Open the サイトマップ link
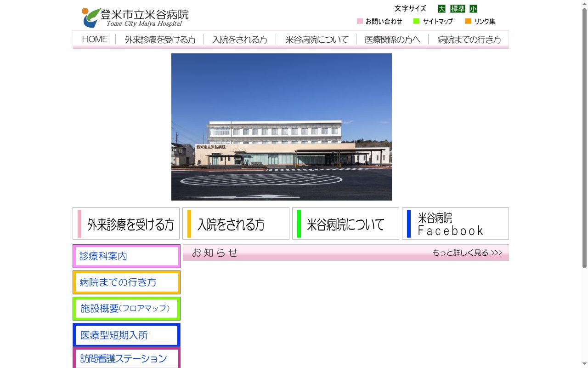The height and width of the screenshot is (368, 588). (x=433, y=21)
